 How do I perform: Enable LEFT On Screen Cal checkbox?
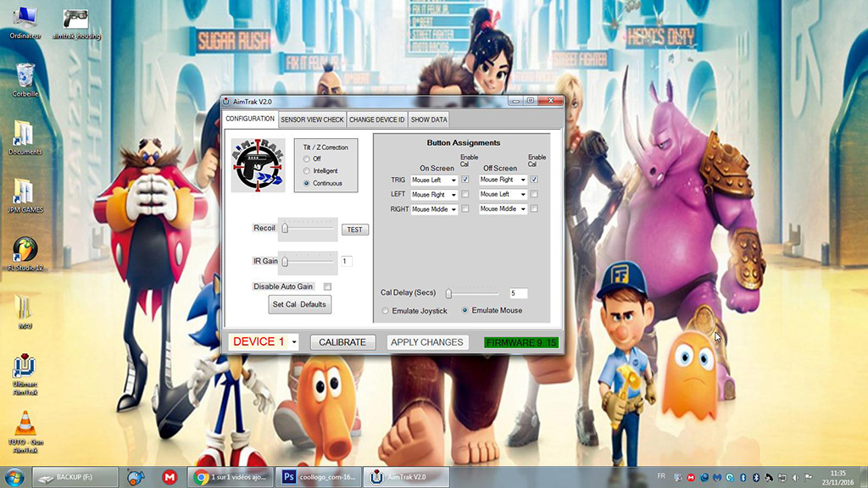pyautogui.click(x=465, y=194)
